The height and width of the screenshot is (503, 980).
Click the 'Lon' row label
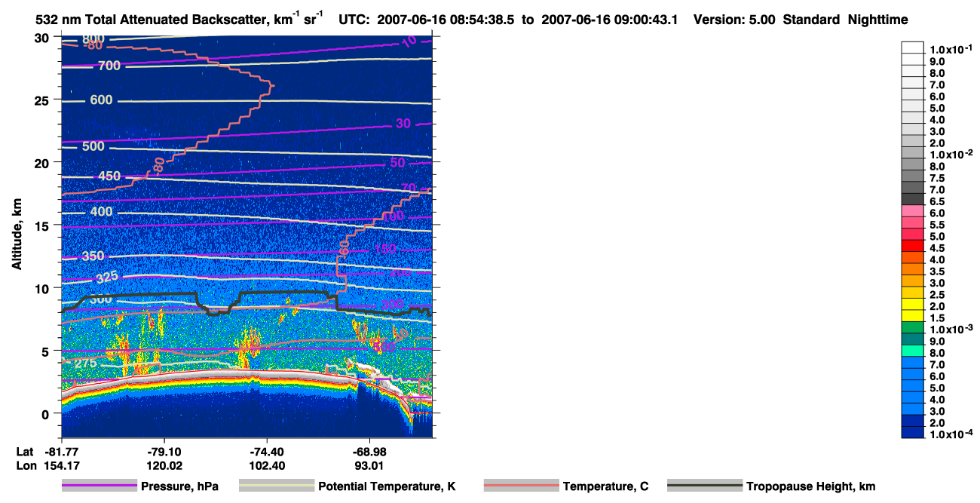pos(25,466)
